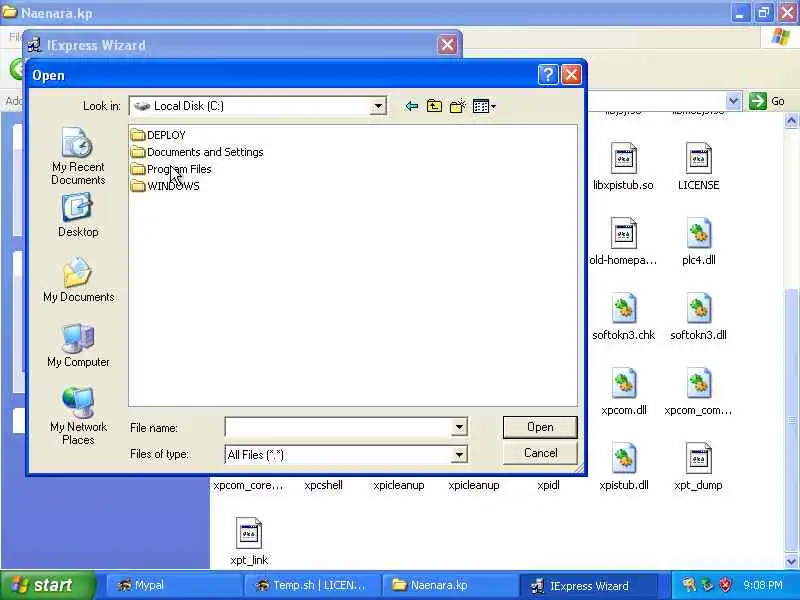
Task: Click the Open dialog help button
Action: [548, 75]
